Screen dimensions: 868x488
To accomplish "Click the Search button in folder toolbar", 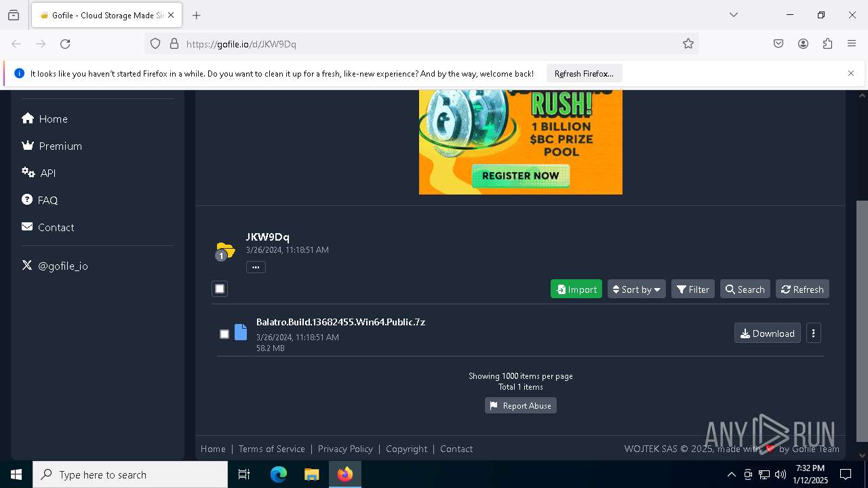I will pos(745,289).
